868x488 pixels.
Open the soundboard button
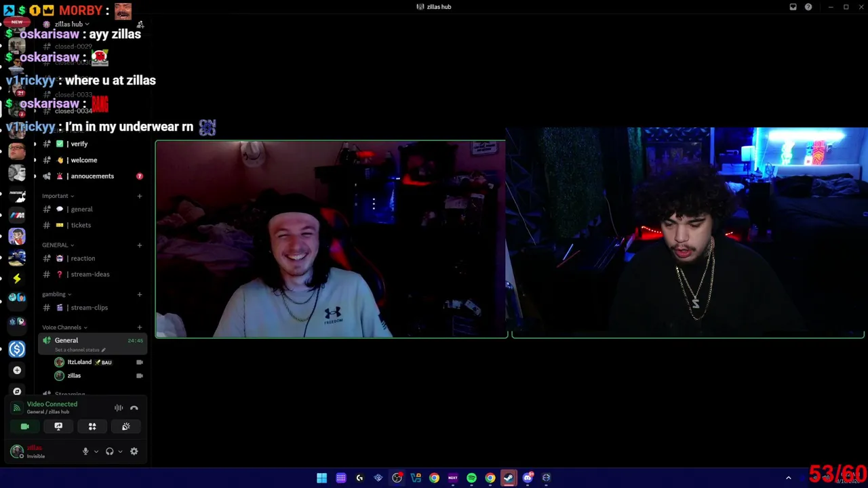tap(126, 426)
